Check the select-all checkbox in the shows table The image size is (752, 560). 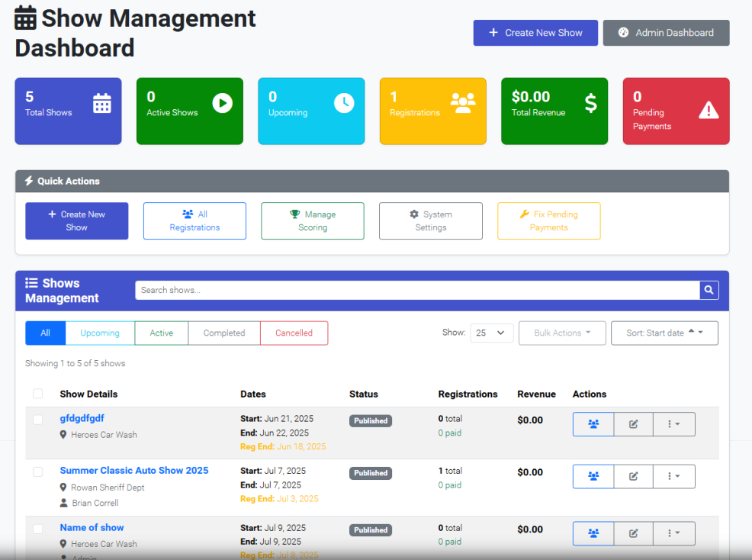pos(37,394)
